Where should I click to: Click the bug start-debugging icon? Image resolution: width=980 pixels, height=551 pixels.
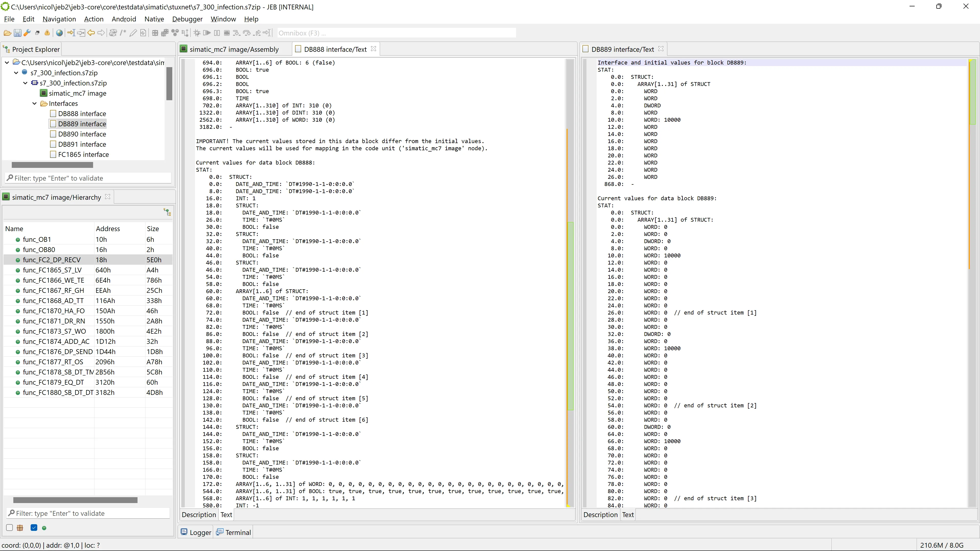197,33
